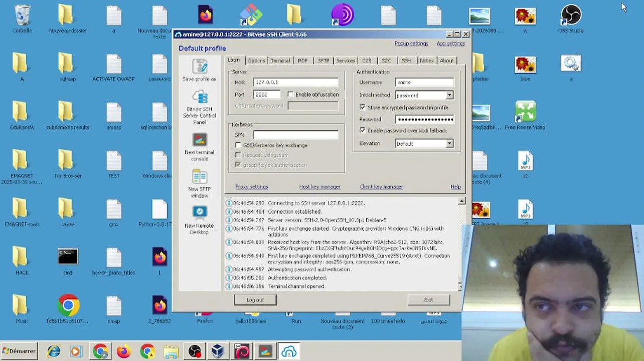The width and height of the screenshot is (644, 361).
Task: Select the Nouveau dossier folder on desktop
Action: [68, 19]
